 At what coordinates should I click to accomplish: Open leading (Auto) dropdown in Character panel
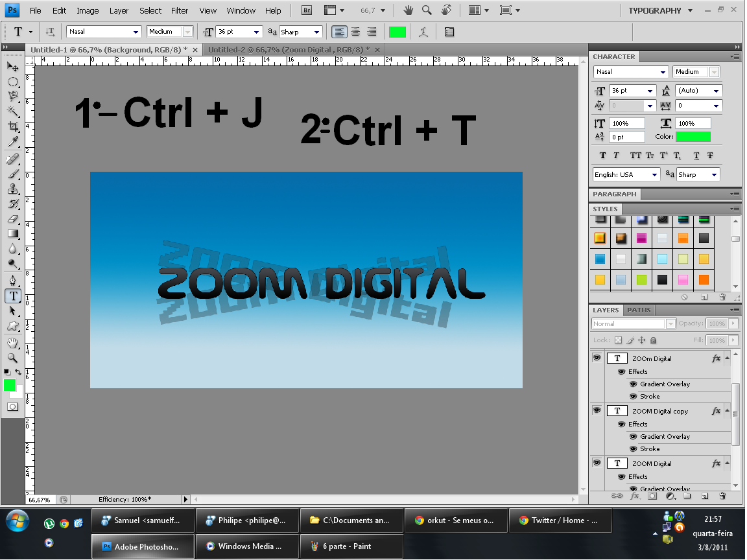click(x=716, y=91)
